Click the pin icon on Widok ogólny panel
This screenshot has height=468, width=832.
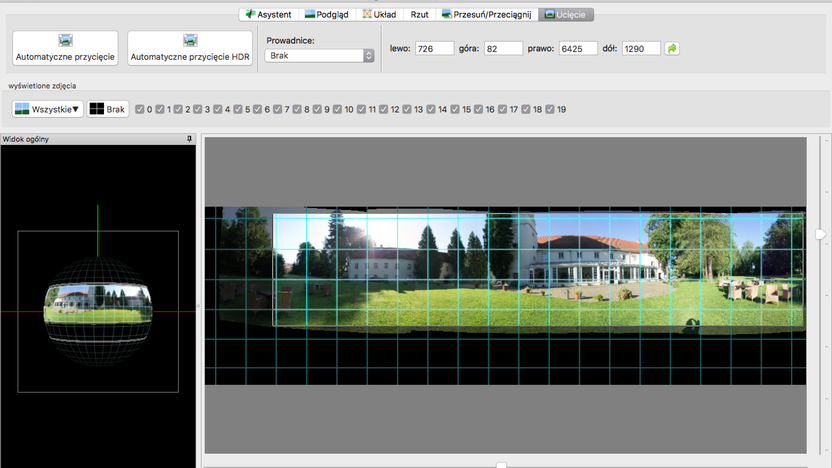coord(189,139)
